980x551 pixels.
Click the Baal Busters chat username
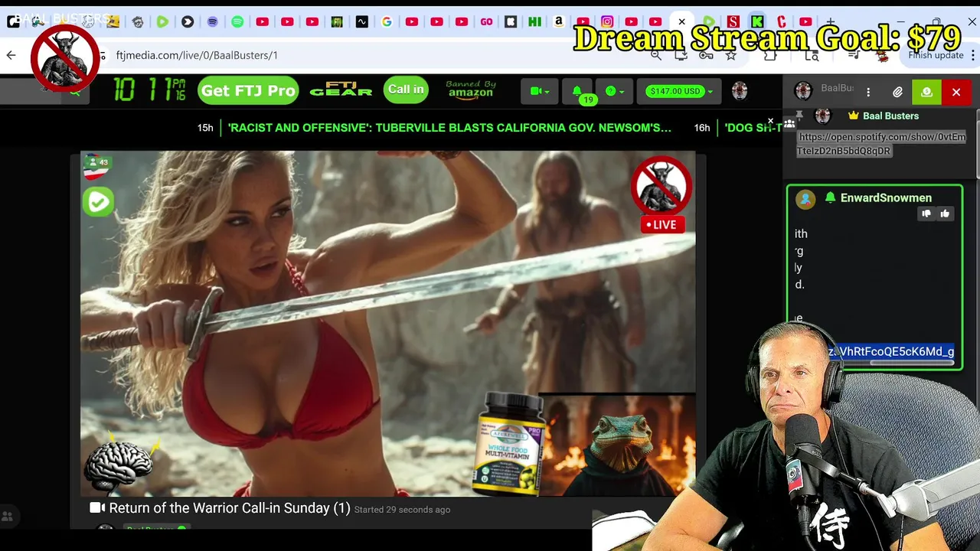pos(890,116)
